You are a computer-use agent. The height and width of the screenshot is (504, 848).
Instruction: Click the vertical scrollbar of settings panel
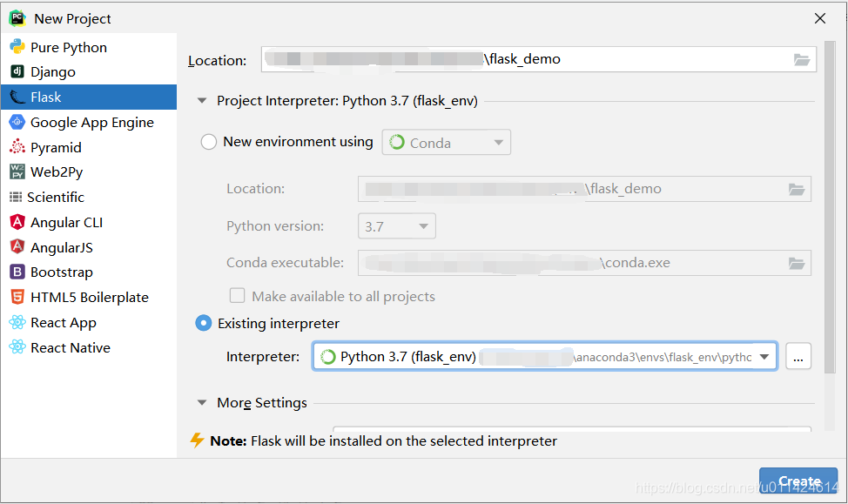click(x=830, y=207)
